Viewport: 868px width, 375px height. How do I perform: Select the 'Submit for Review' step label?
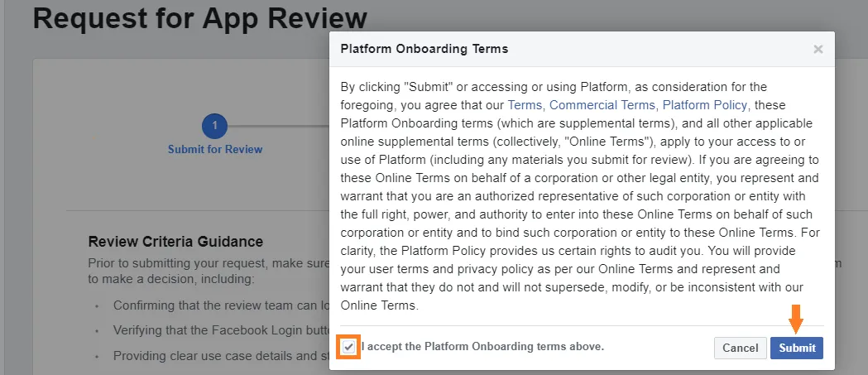tap(215, 149)
